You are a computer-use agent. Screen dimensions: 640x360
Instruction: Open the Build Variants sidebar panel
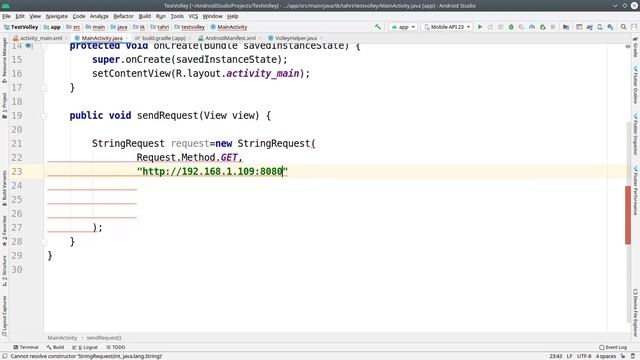coord(4,188)
